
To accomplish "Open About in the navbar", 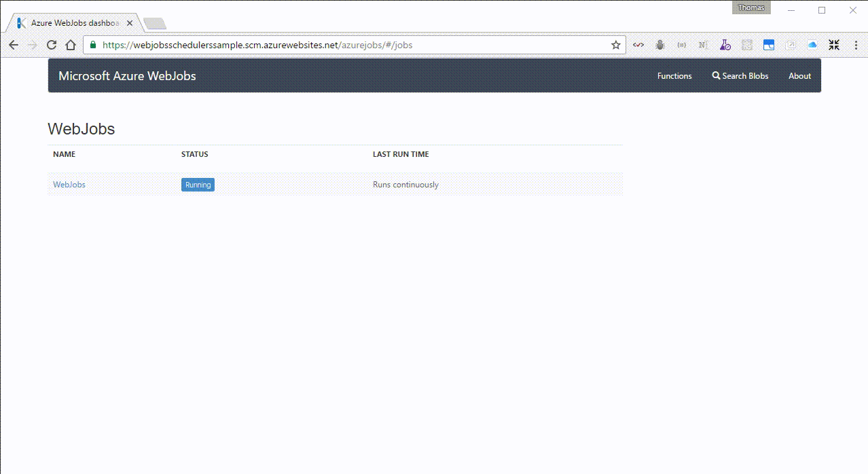I will coord(799,76).
